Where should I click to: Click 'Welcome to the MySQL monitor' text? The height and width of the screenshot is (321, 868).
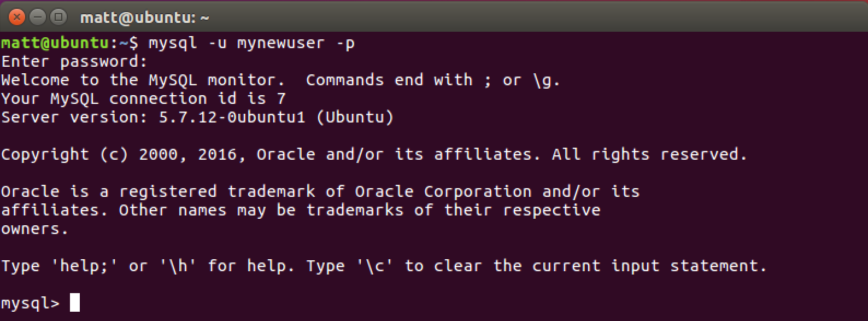143,80
